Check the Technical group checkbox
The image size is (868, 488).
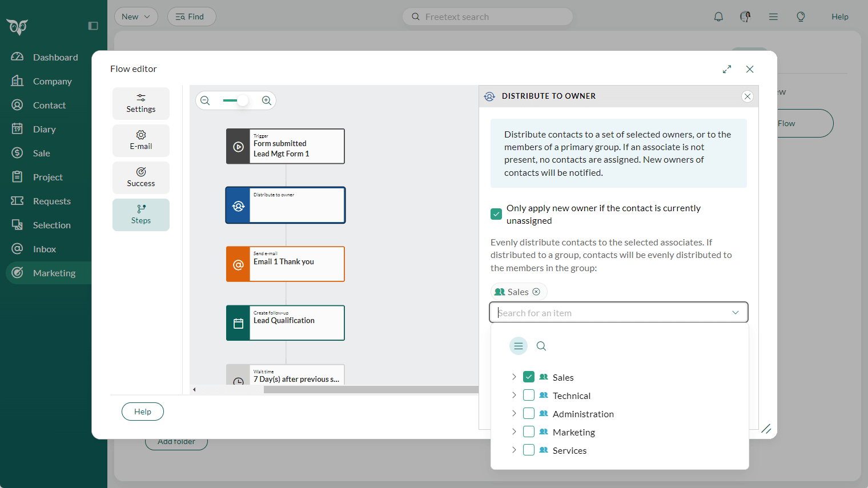point(529,395)
